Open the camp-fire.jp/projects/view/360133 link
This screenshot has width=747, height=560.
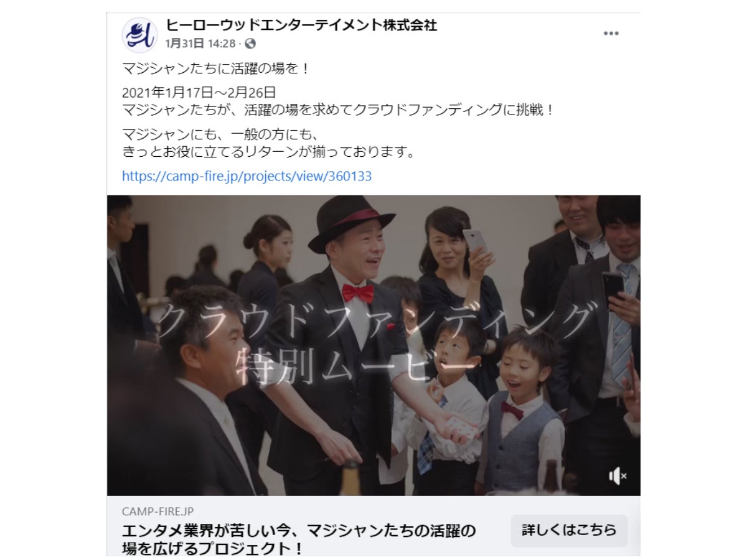pos(247,176)
